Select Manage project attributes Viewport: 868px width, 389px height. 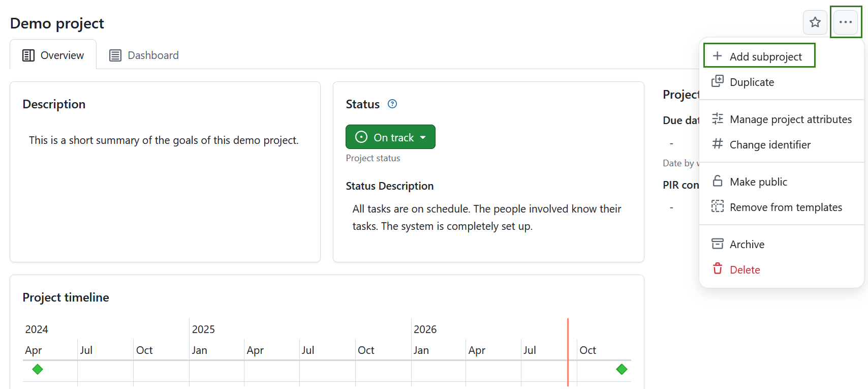click(782, 119)
